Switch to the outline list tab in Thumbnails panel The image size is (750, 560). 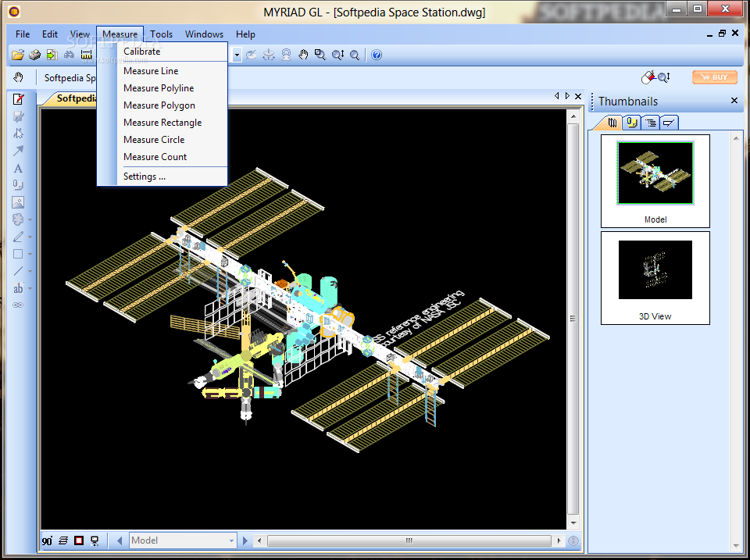pos(651,123)
